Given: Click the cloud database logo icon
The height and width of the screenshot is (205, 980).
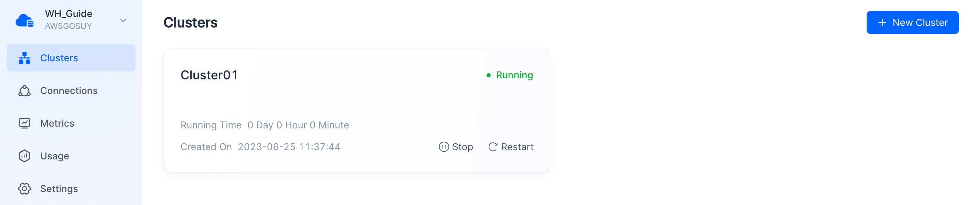Looking at the screenshot, I should (x=25, y=20).
